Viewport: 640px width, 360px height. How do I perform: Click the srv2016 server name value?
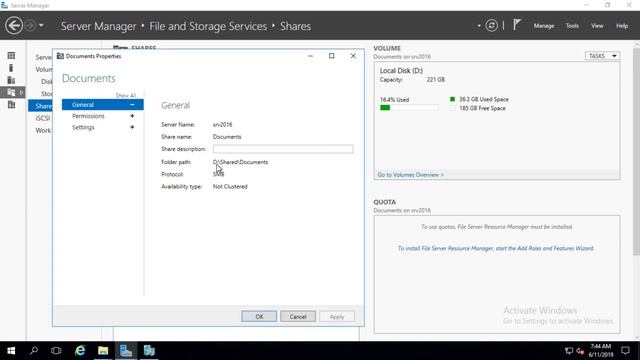[222, 124]
